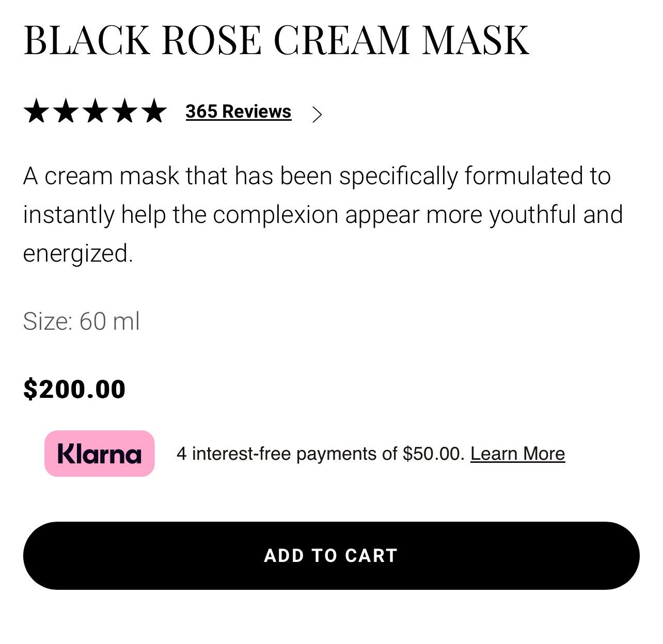Click the fourth rating star
This screenshot has height=644, width=663.
124,111
